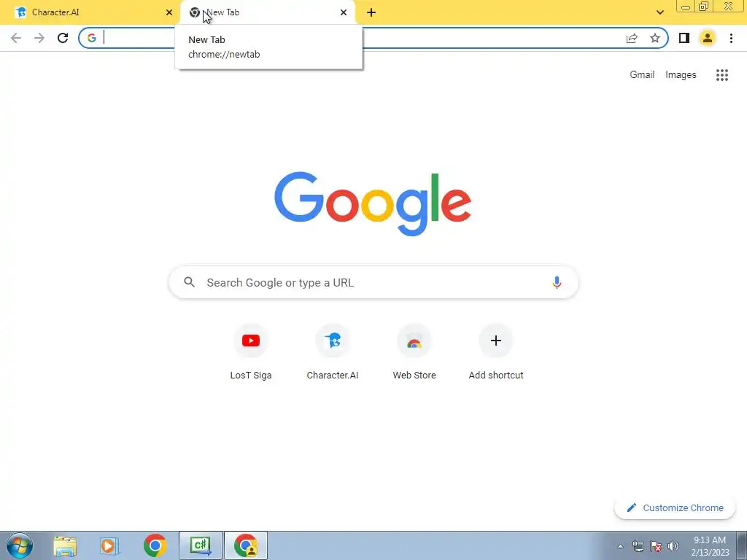Click the Show desktop strip after the clock
The width and height of the screenshot is (747, 560).
point(742,545)
